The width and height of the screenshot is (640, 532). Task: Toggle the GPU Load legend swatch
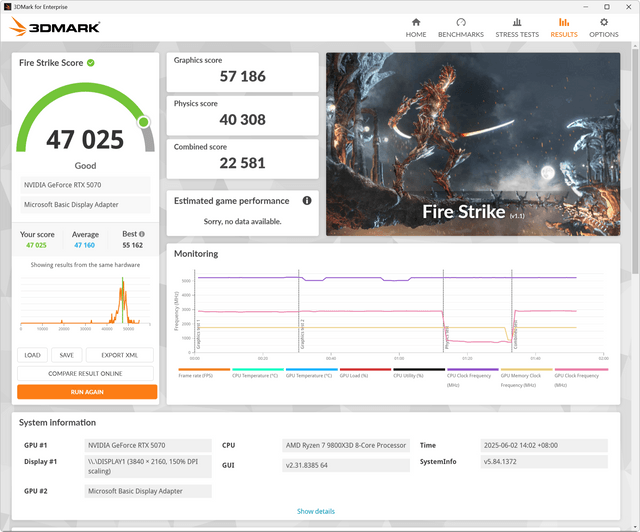365,370
